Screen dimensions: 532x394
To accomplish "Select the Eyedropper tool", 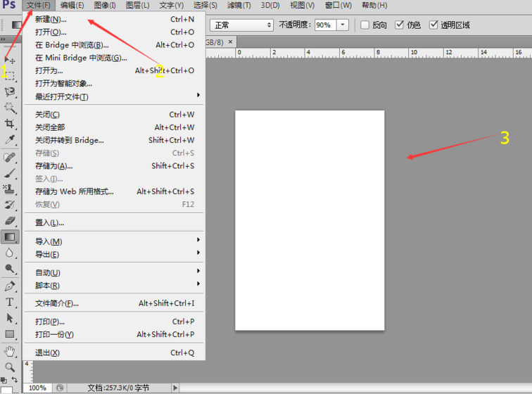I will pyautogui.click(x=10, y=140).
